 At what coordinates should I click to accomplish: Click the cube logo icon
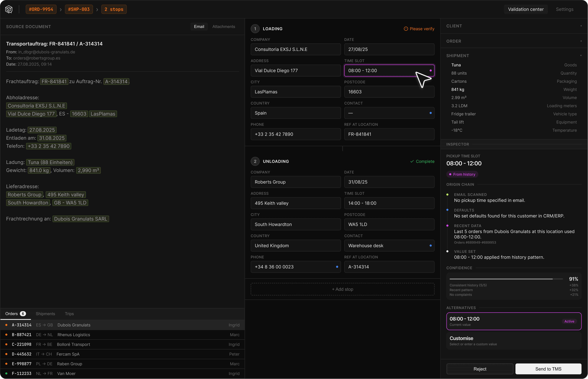point(9,9)
